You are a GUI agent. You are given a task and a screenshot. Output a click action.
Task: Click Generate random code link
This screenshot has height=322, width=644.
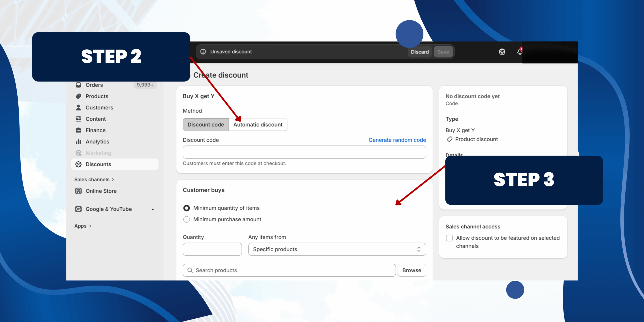[397, 140]
